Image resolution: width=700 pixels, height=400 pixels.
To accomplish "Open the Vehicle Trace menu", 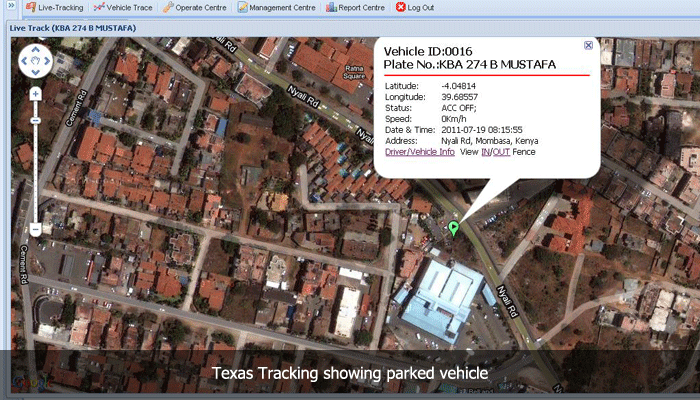I will (123, 8).
